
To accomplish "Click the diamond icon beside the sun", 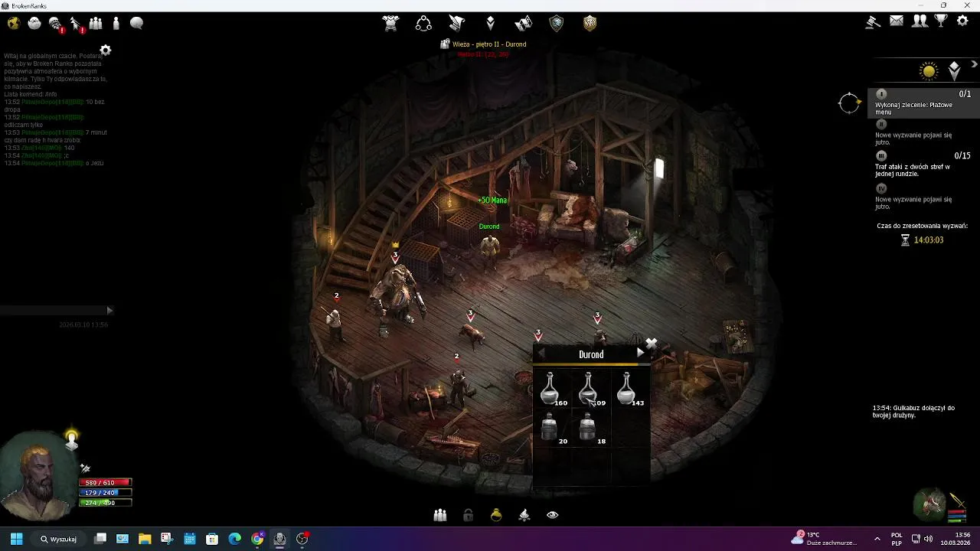I will coord(955,71).
